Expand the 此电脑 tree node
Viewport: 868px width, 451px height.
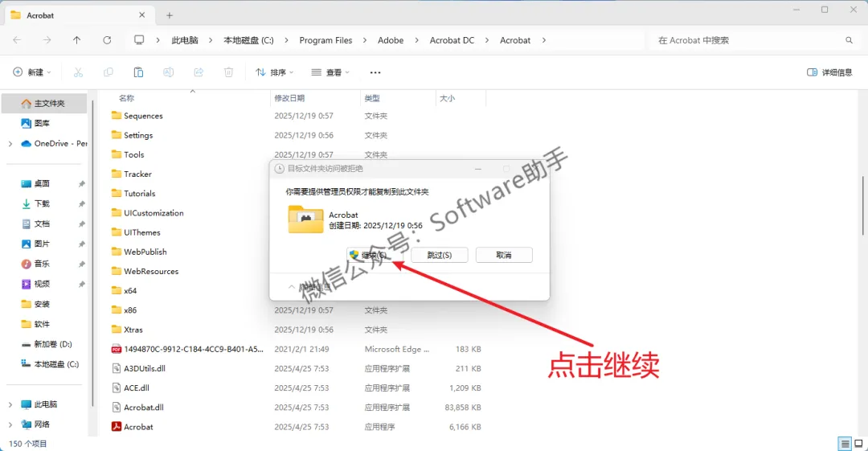point(10,404)
